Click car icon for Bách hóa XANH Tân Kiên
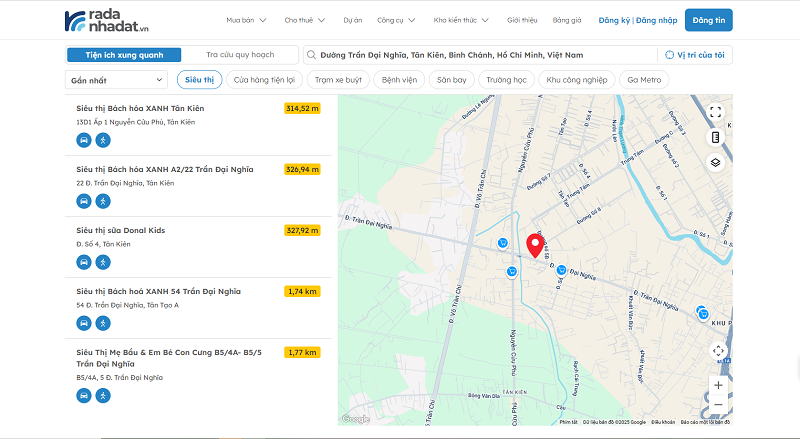Screen dimensions: 800x439 click(84, 140)
